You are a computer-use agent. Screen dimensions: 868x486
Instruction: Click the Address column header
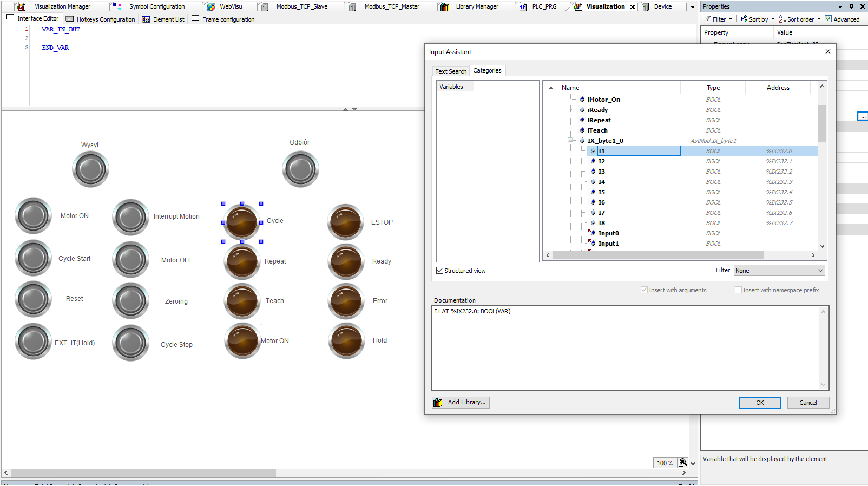coord(778,88)
